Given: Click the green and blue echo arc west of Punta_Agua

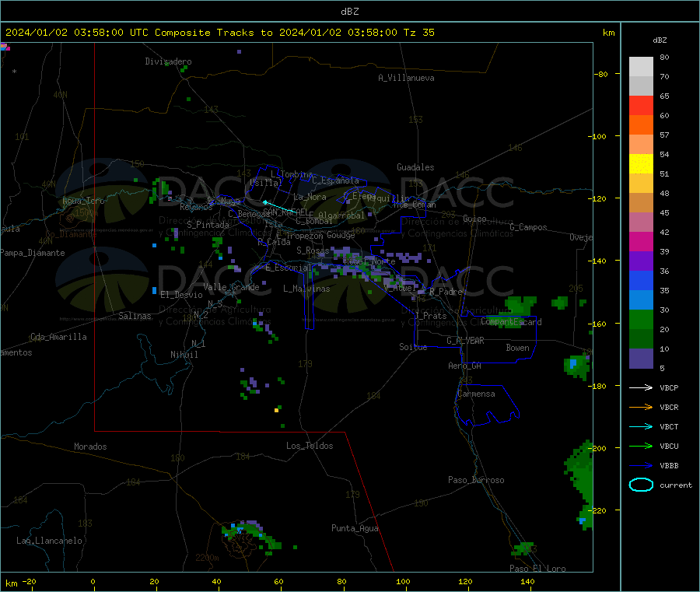Looking at the screenshot, I should pyautogui.click(x=251, y=536).
